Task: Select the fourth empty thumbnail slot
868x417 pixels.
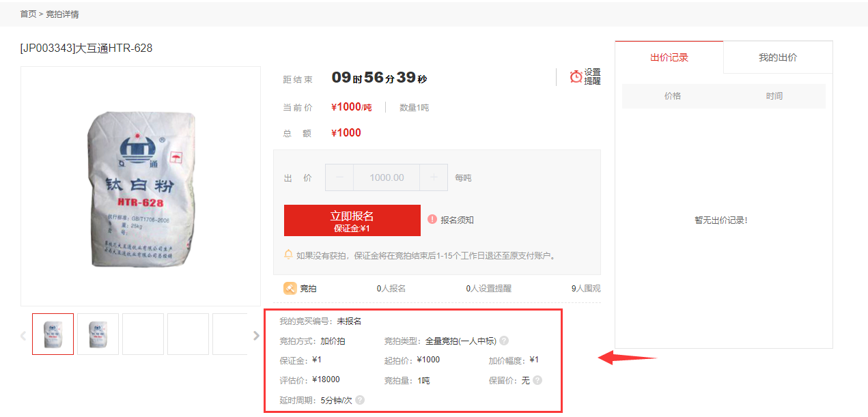Action: 188,334
